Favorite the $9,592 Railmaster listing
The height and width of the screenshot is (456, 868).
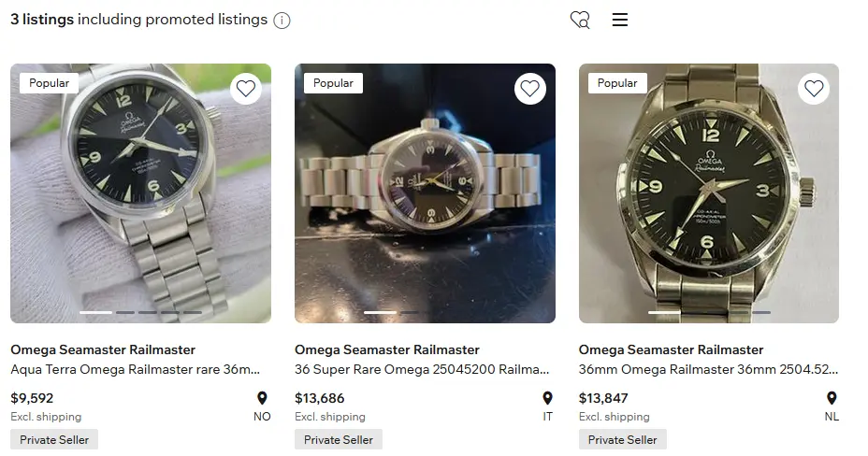[x=245, y=89]
